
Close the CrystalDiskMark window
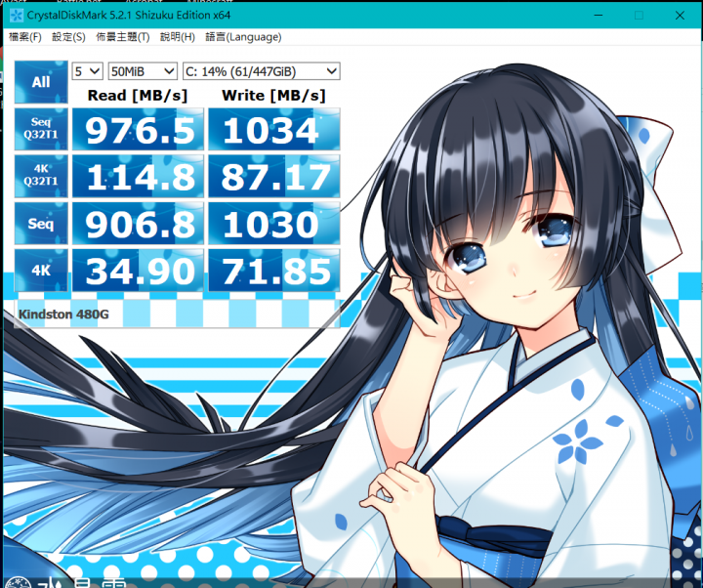tap(680, 16)
